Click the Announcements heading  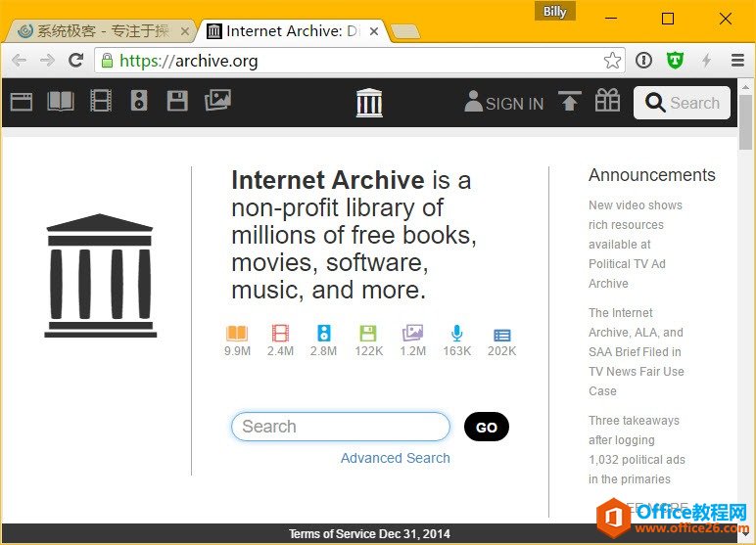[x=652, y=175]
